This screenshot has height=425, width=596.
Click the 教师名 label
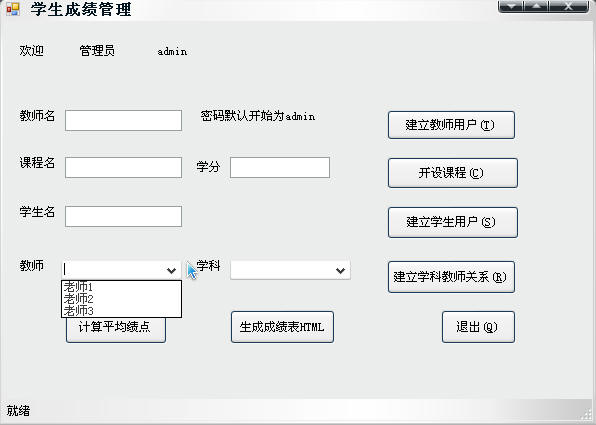(x=37, y=116)
